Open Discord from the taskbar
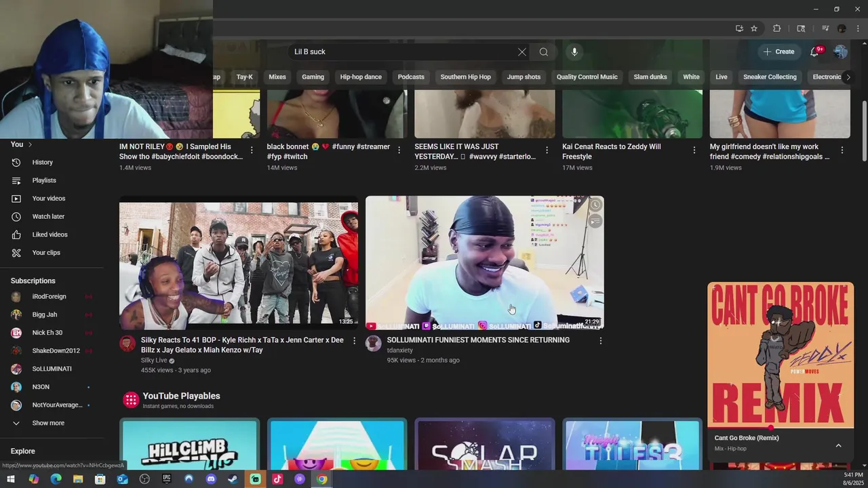Viewport: 868px width, 488px height. pyautogui.click(x=211, y=479)
